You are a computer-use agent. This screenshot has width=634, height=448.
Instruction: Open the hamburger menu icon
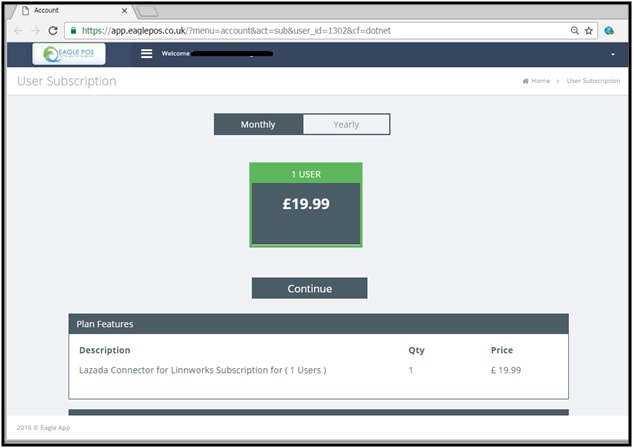click(146, 54)
